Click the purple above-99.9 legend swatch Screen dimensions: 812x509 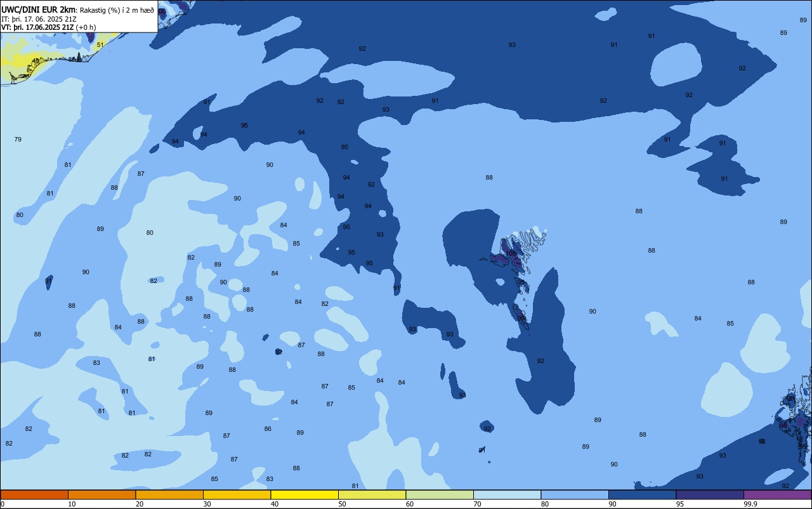click(x=777, y=494)
